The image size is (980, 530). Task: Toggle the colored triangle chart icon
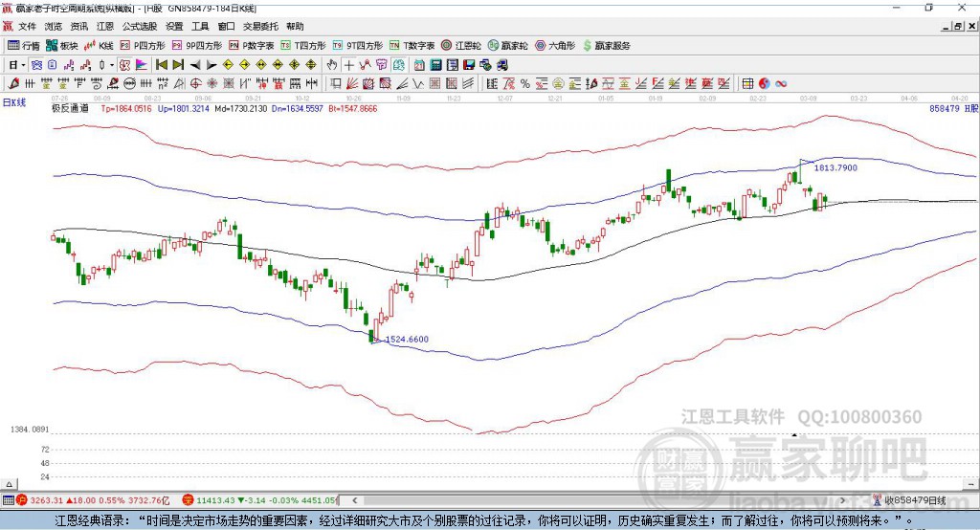[142, 65]
